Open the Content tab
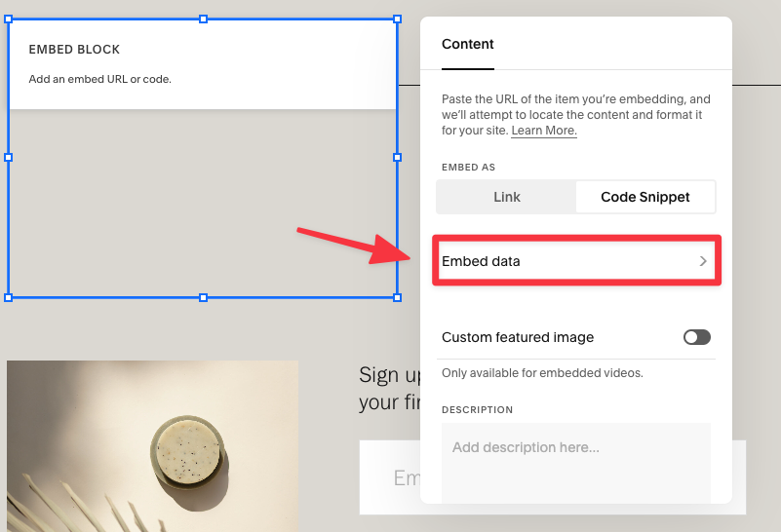The image size is (781, 532). tap(467, 44)
